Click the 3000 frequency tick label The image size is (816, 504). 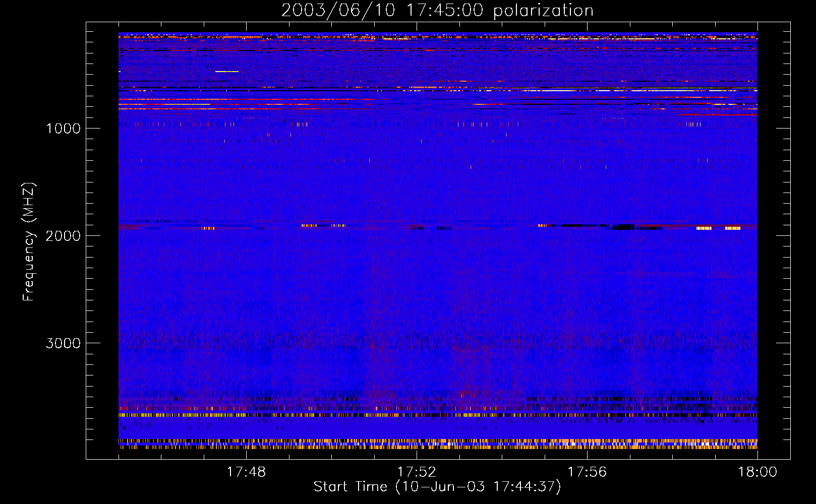63,343
